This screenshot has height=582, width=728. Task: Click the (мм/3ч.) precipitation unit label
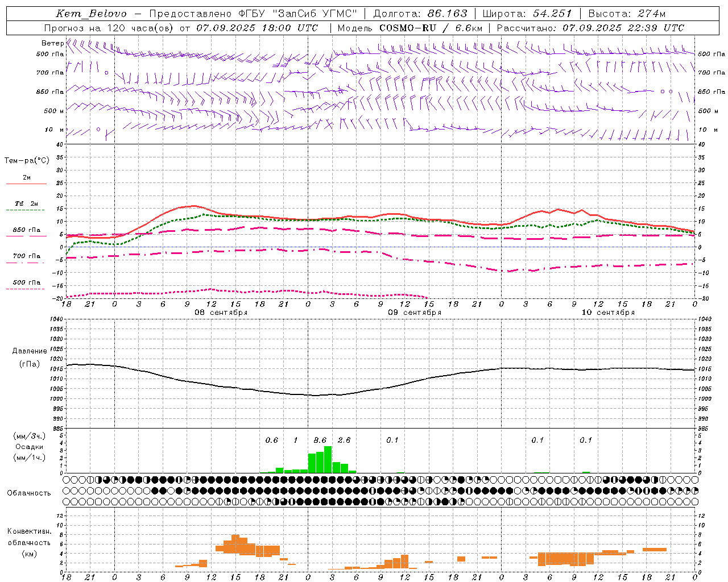[x=29, y=436]
